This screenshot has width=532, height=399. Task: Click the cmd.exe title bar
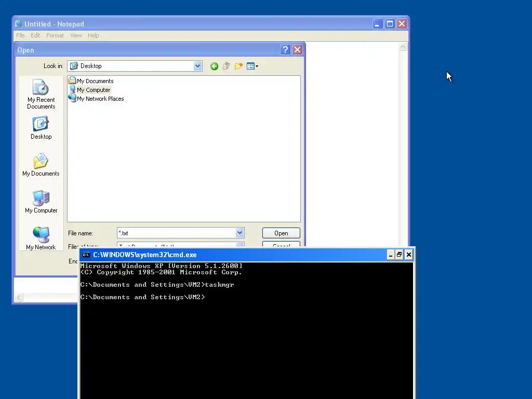coord(247,255)
